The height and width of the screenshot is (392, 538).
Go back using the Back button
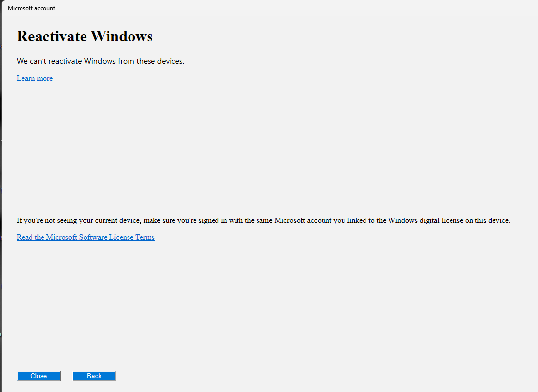point(94,376)
